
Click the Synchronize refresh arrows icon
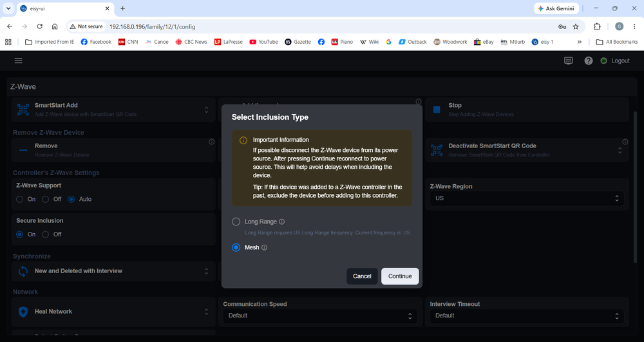pos(23,271)
